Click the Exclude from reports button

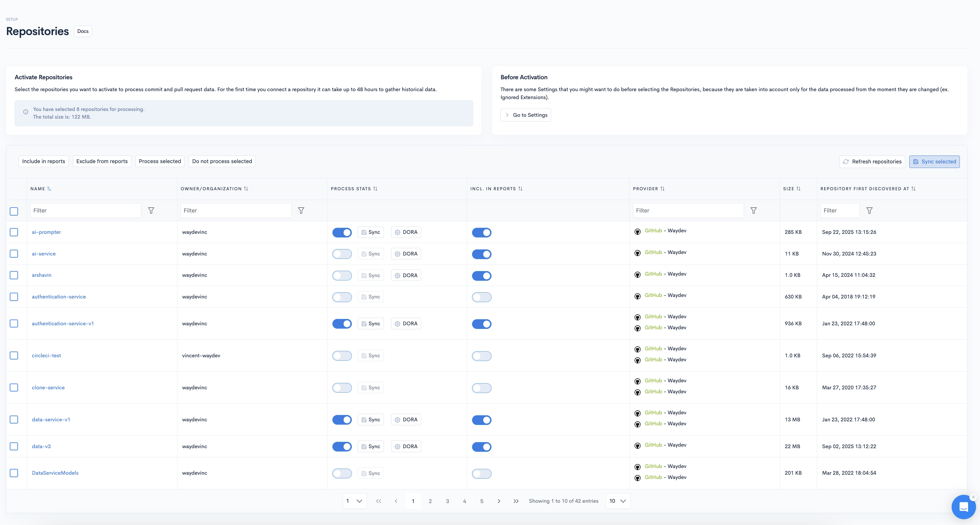pyautogui.click(x=102, y=161)
